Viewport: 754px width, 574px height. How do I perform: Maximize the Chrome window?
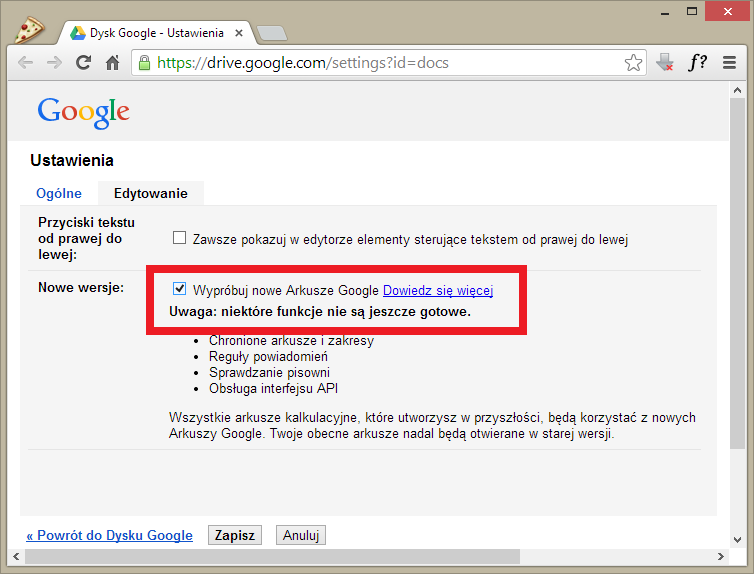[x=691, y=12]
